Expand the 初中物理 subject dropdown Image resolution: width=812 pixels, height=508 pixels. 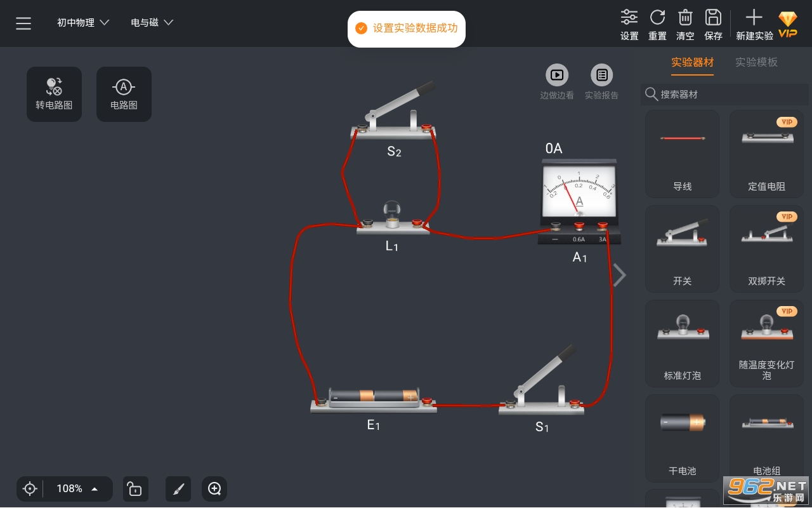(83, 22)
